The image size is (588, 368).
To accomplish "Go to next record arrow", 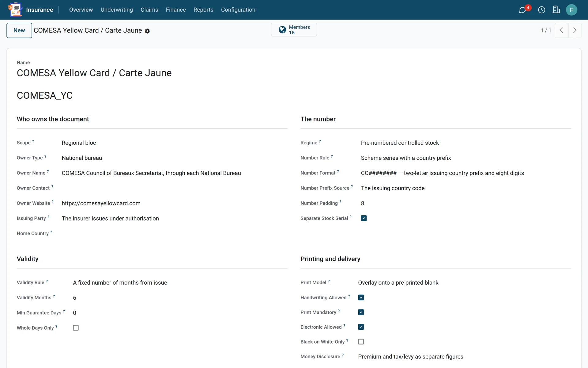I will click(x=575, y=30).
